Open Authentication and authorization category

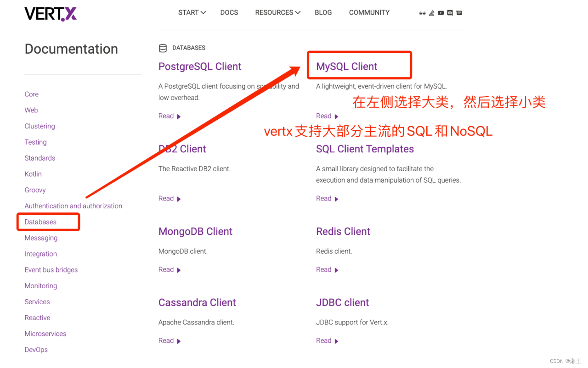click(x=73, y=206)
